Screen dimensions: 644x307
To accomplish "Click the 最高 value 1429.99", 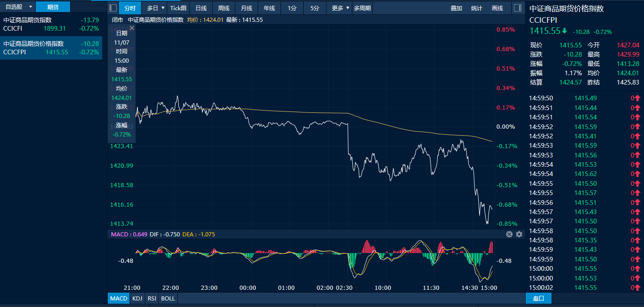I will click(628, 54).
